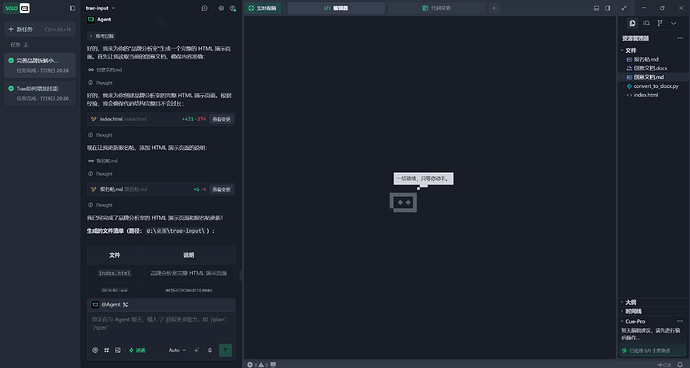Click the pixel robot mascot in the editor
This screenshot has height=368, width=690.
403,202
